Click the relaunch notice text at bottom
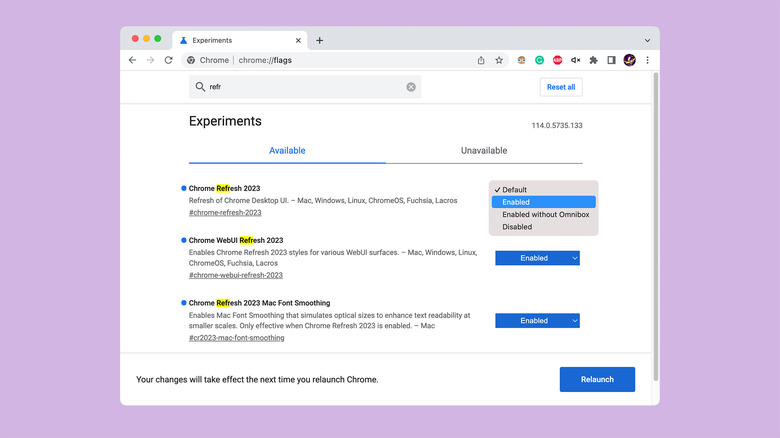The image size is (780, 438). [257, 379]
